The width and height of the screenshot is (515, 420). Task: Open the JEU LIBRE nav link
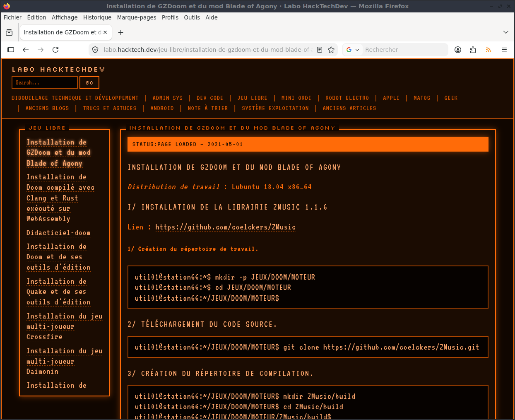pyautogui.click(x=253, y=98)
